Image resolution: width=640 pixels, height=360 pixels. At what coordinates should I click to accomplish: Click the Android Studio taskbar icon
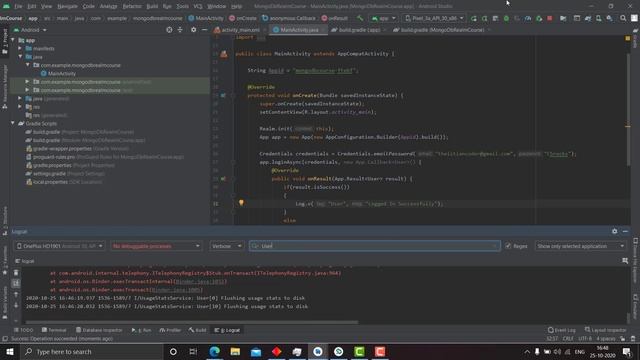coord(318,351)
